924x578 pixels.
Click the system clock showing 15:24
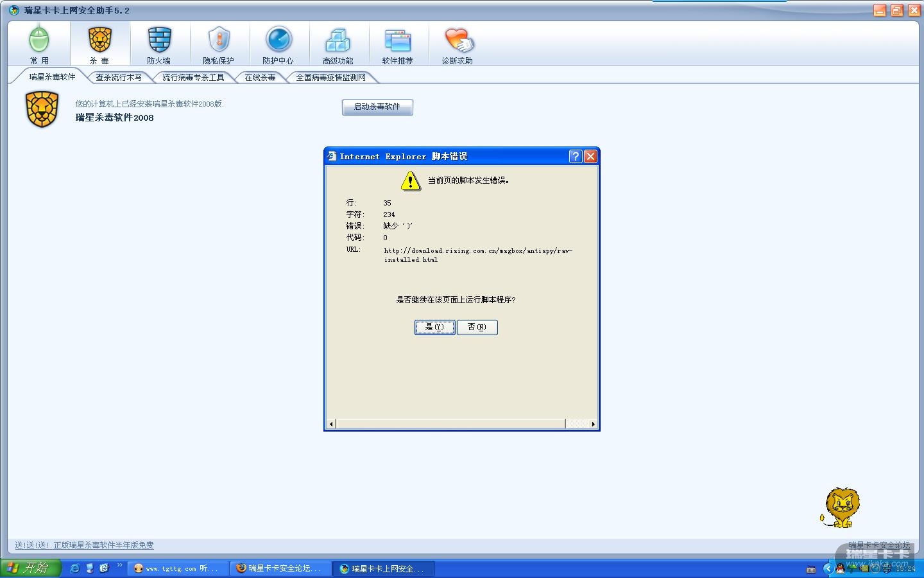905,569
